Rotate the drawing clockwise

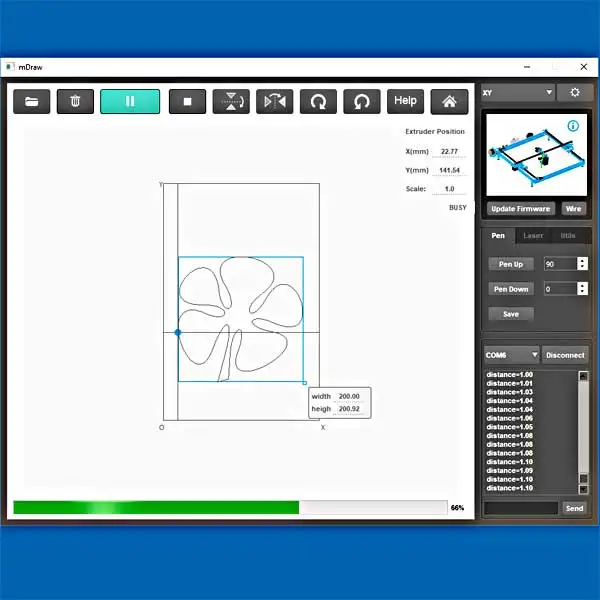pyautogui.click(x=318, y=101)
